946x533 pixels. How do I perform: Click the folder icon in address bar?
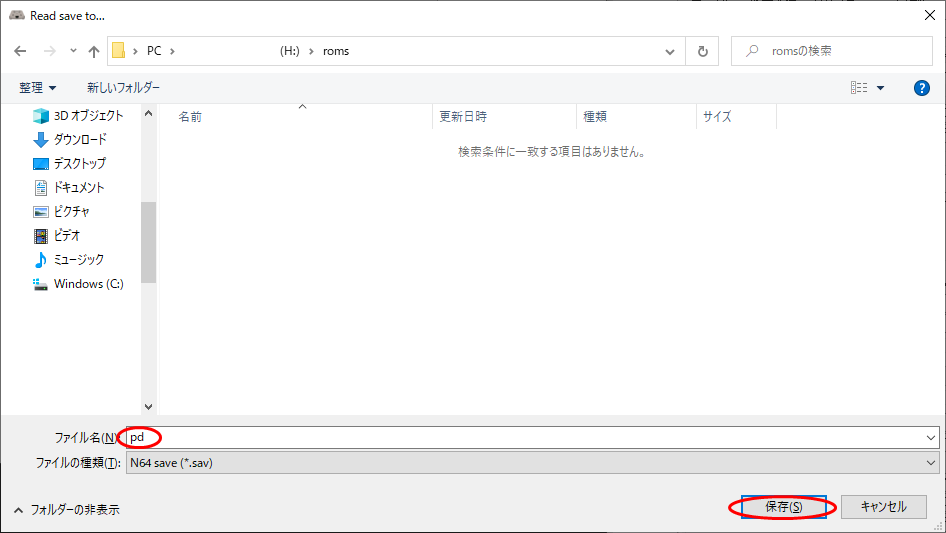tap(119, 51)
